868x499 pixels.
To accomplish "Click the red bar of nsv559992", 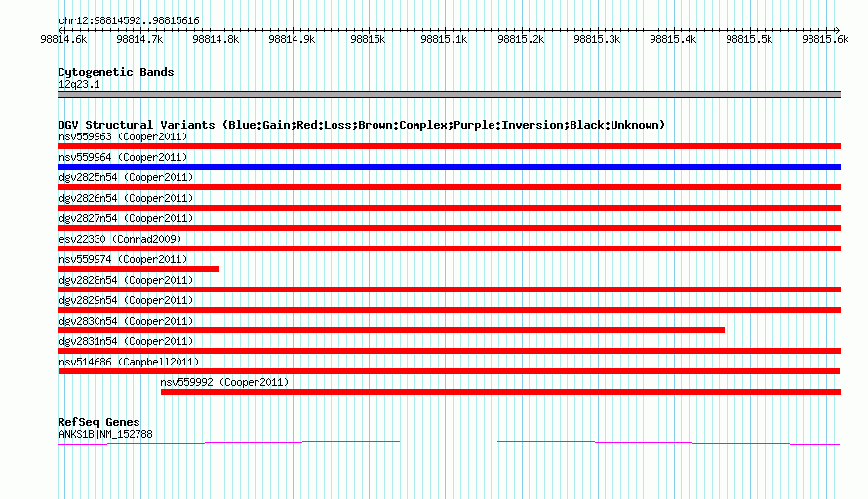I will [501, 392].
